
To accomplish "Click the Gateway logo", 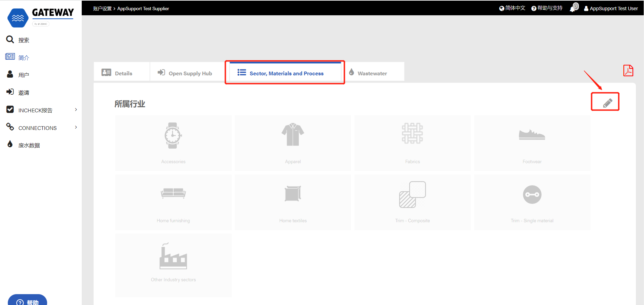I will pyautogui.click(x=41, y=17).
